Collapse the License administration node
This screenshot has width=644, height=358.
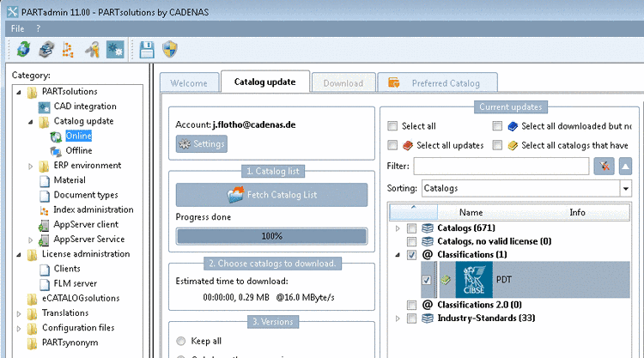(19, 255)
